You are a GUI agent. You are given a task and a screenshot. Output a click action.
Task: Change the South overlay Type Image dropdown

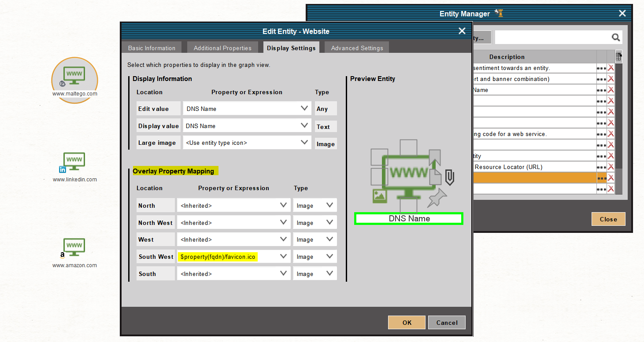tap(315, 273)
